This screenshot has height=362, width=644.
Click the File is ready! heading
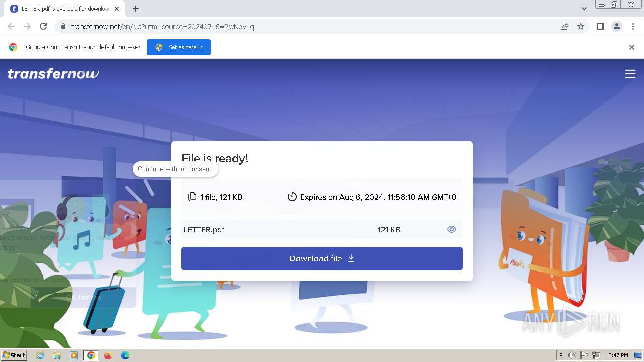click(x=215, y=159)
